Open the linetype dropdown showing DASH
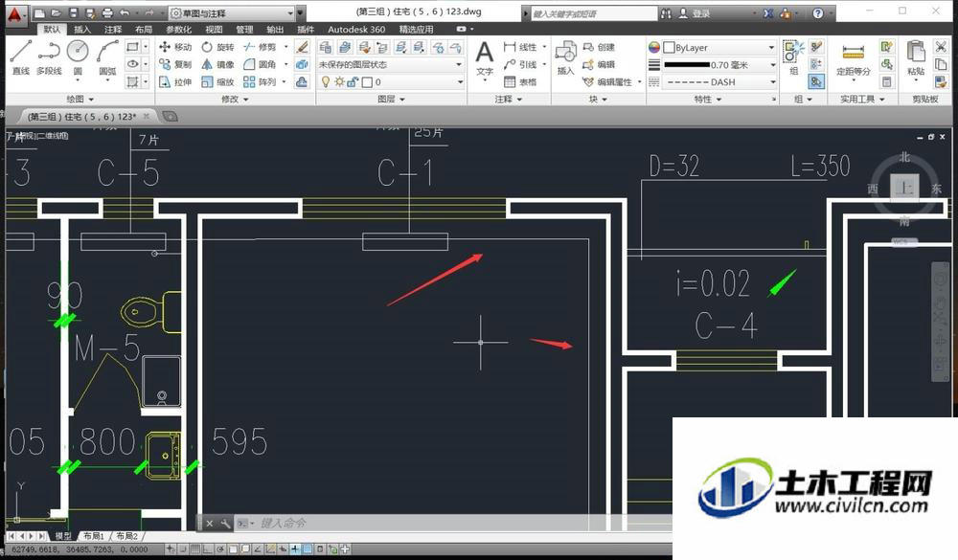This screenshot has height=560, width=958. click(x=719, y=81)
